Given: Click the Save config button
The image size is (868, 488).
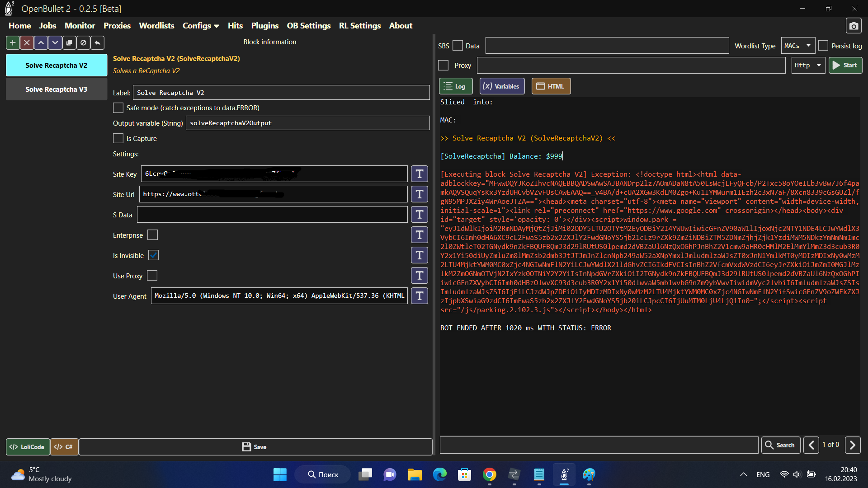Looking at the screenshot, I should coord(255,447).
